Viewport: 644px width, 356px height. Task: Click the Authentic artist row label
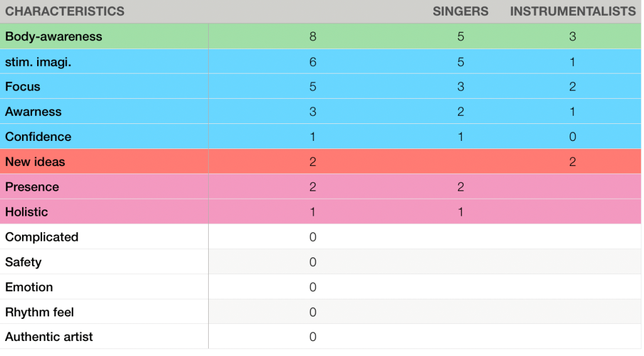tap(49, 337)
